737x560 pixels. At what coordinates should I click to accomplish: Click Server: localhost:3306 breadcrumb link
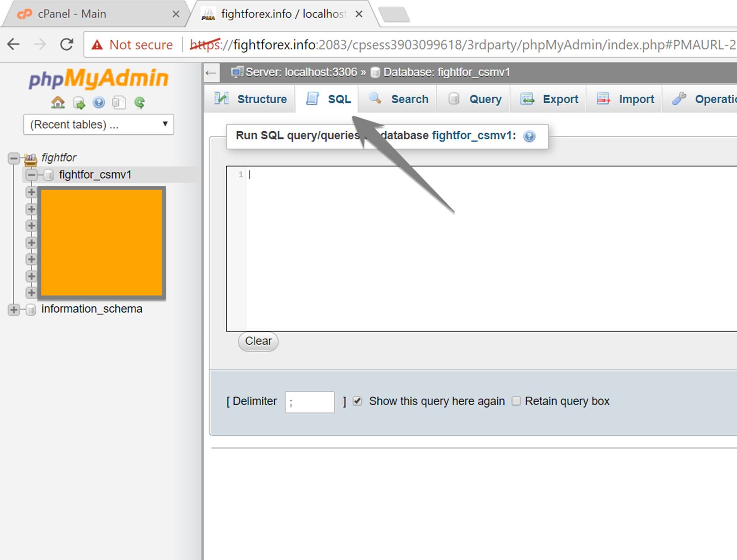[301, 72]
